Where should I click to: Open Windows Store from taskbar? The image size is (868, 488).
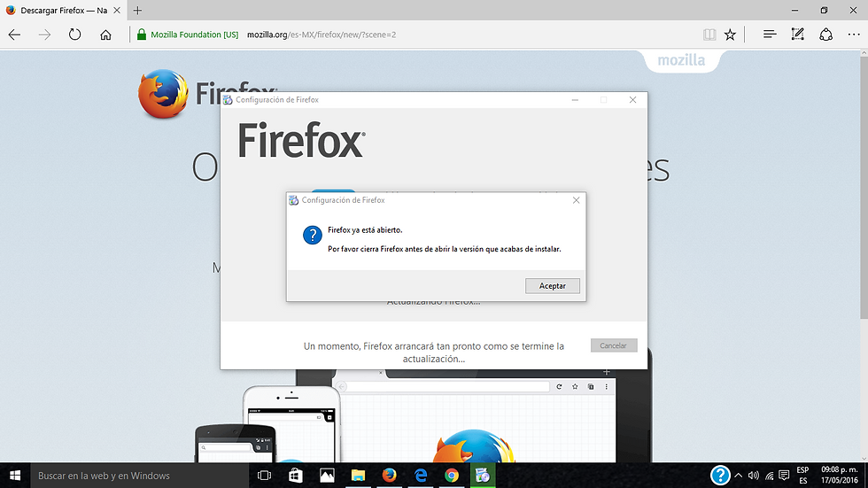pos(296,476)
